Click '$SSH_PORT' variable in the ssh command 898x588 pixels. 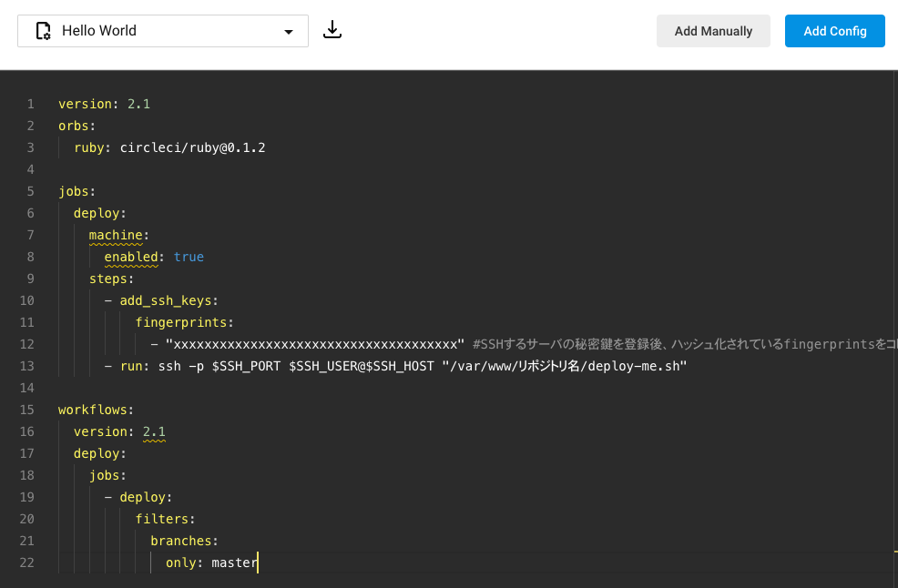[x=246, y=367]
